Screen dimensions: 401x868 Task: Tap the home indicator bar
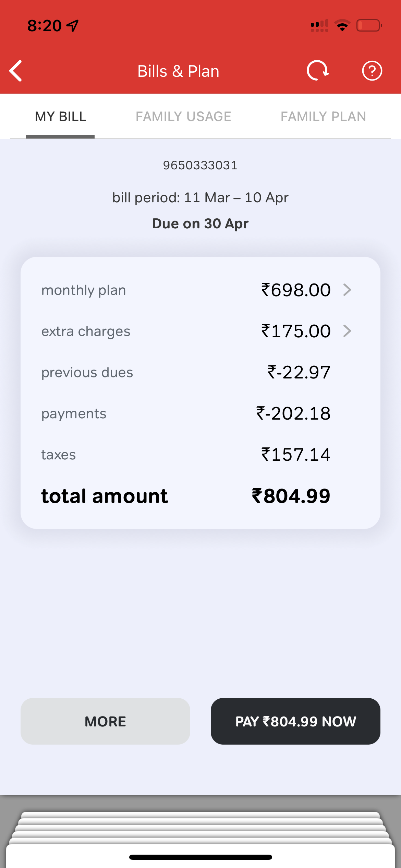(200, 857)
